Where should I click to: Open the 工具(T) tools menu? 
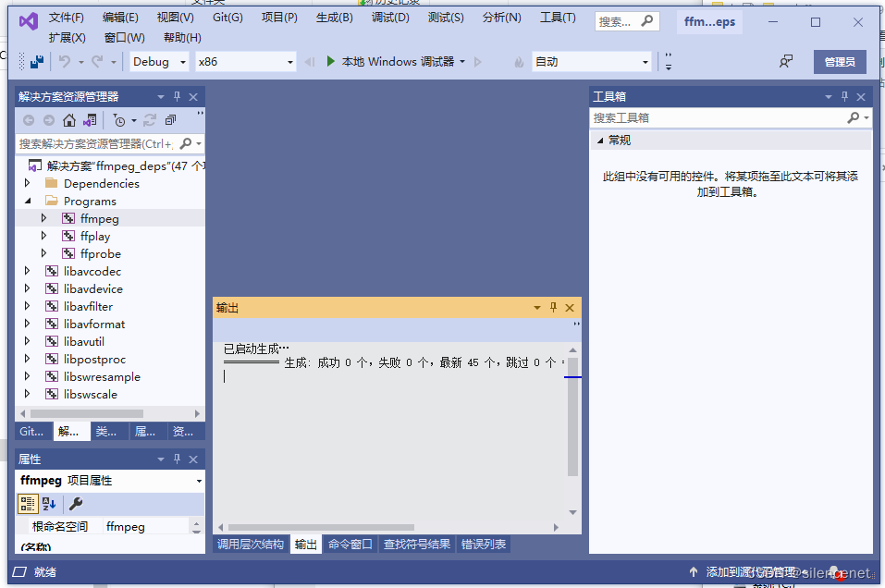click(558, 18)
